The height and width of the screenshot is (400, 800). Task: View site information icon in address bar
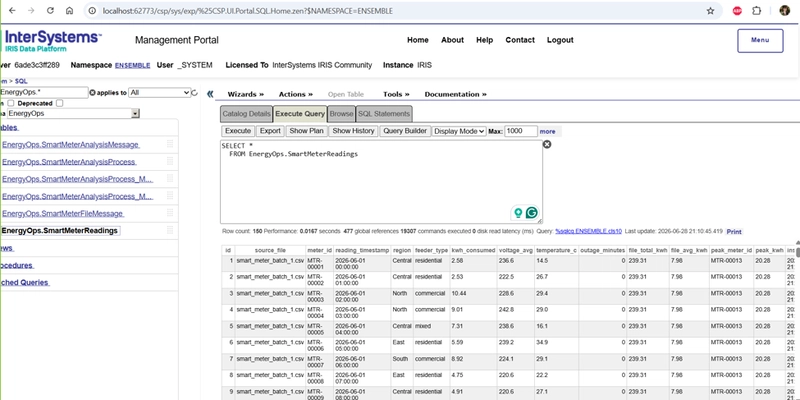92,11
